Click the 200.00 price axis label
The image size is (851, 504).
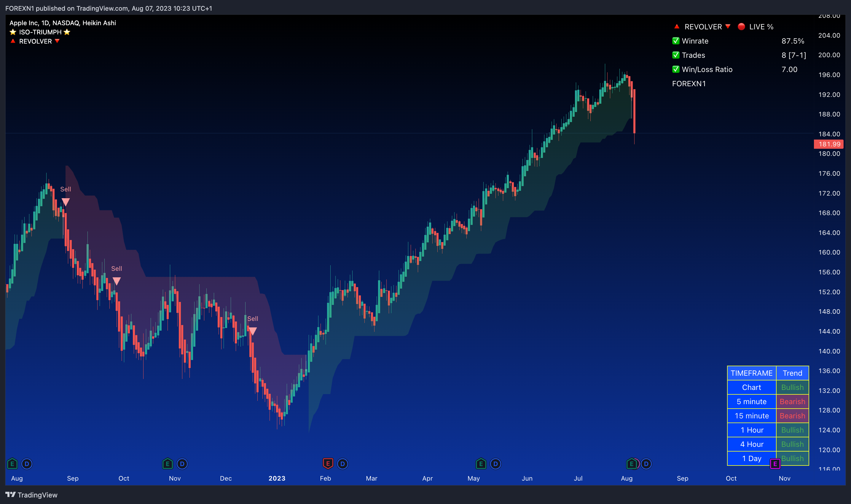pos(829,55)
